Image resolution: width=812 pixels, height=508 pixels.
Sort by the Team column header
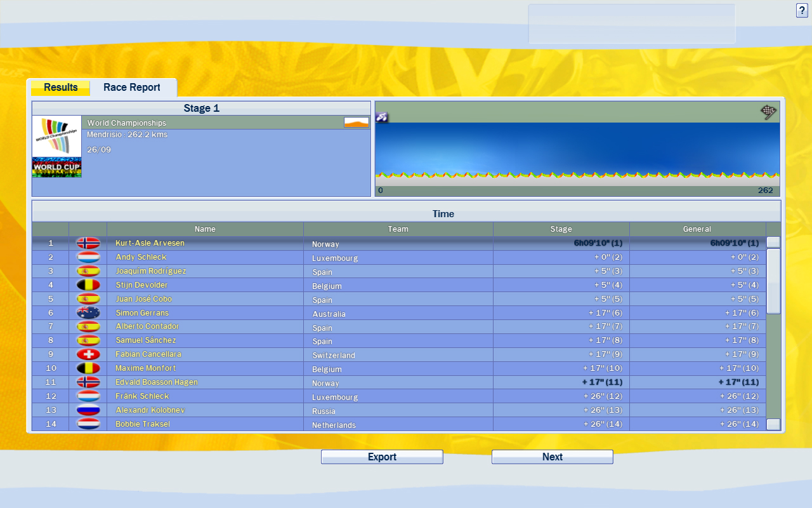click(398, 229)
